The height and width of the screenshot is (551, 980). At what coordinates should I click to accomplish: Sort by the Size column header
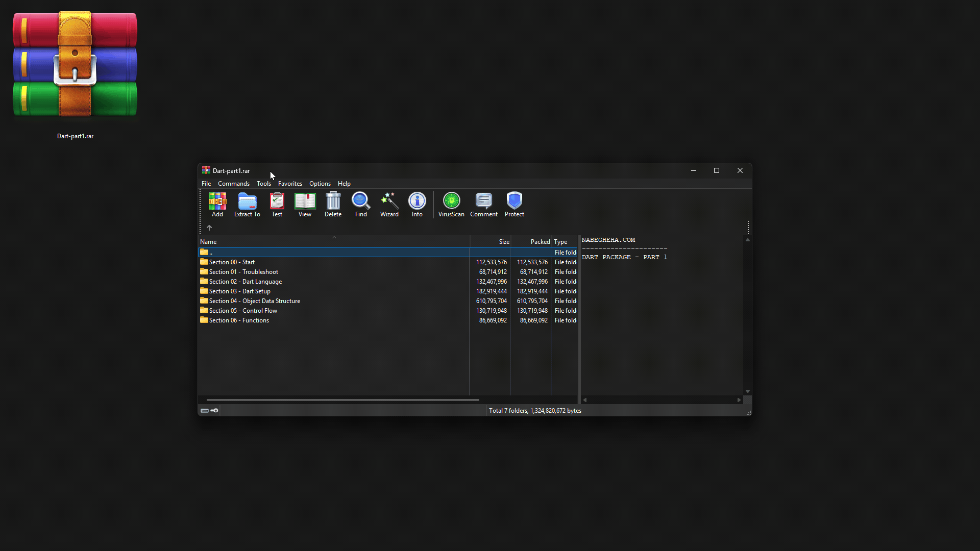[490, 242]
